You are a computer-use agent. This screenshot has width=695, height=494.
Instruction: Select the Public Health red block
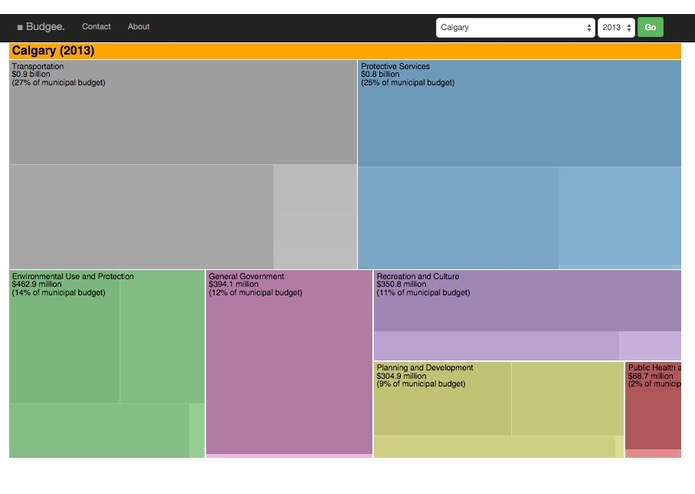tap(653, 410)
